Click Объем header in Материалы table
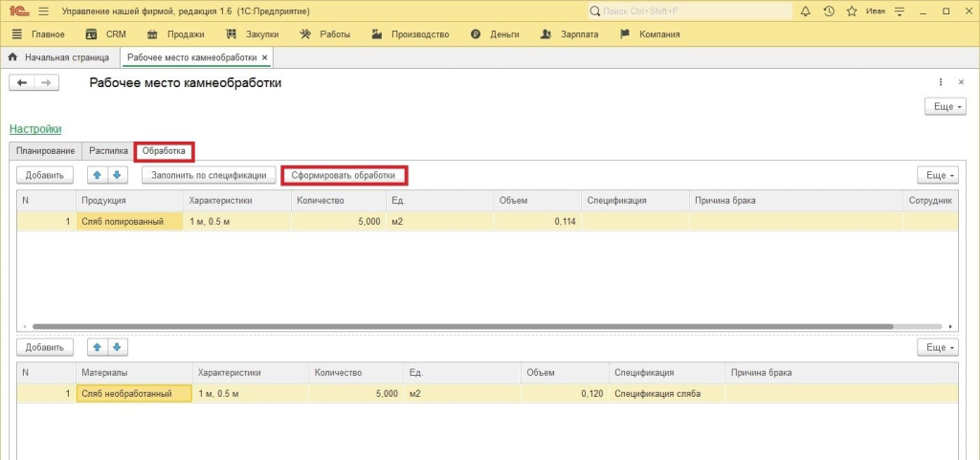 click(x=565, y=373)
